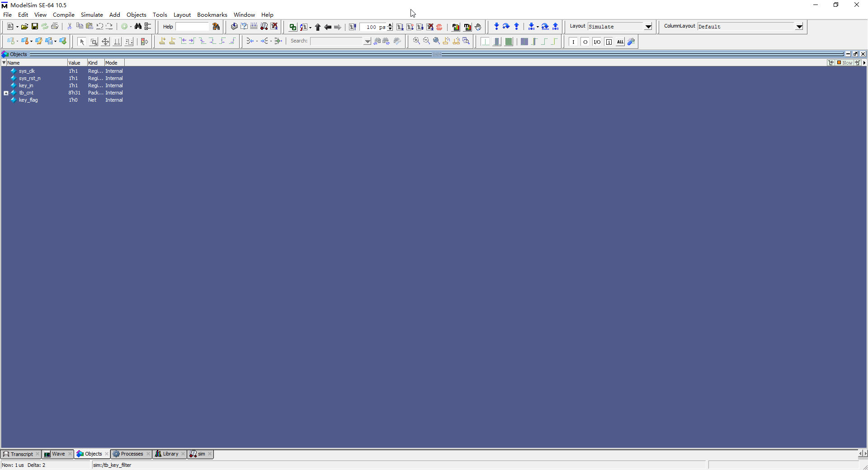This screenshot has width=868, height=470.
Task: Click the Run simulation icon
Action: coord(400,27)
